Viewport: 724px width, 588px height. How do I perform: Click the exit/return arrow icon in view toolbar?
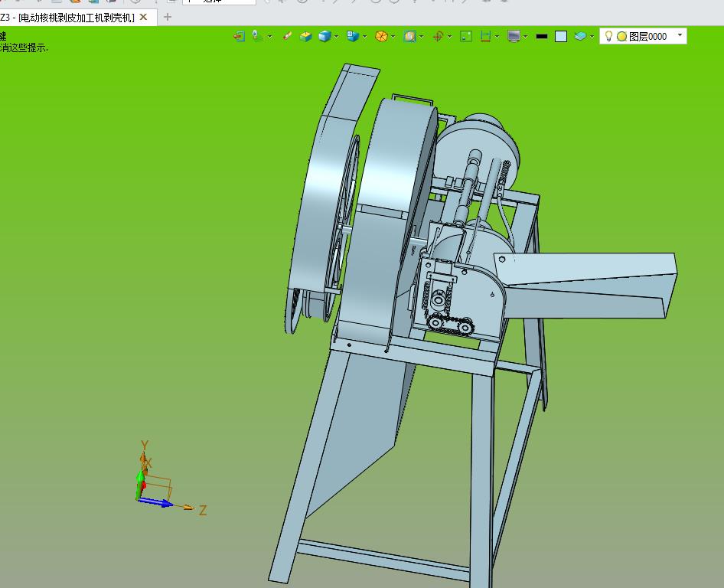pos(239,36)
